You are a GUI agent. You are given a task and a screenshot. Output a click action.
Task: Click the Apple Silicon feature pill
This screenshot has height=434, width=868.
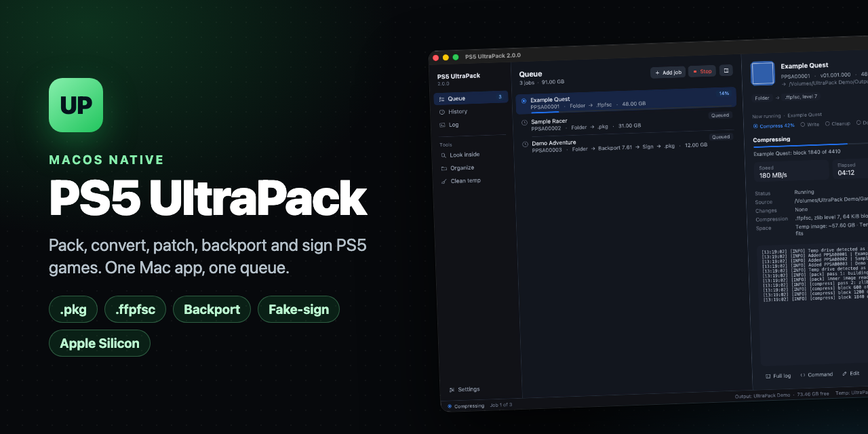pos(100,343)
